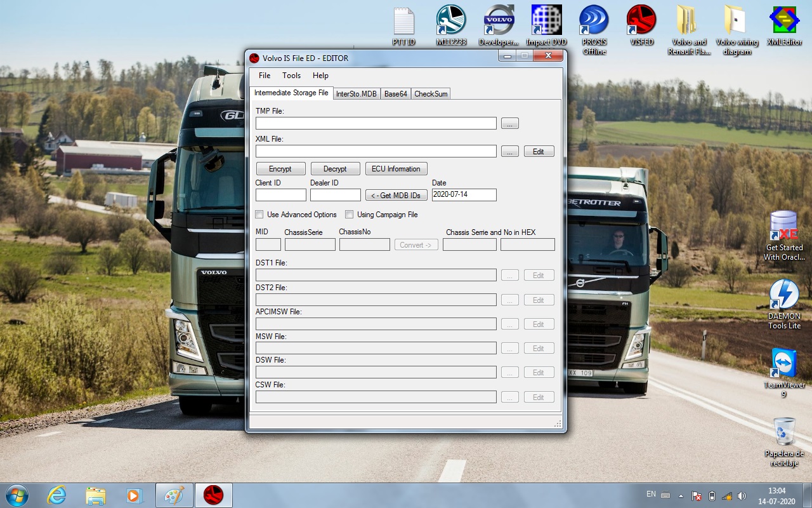
Task: Launch the Impact DVD shortcut
Action: [546, 27]
